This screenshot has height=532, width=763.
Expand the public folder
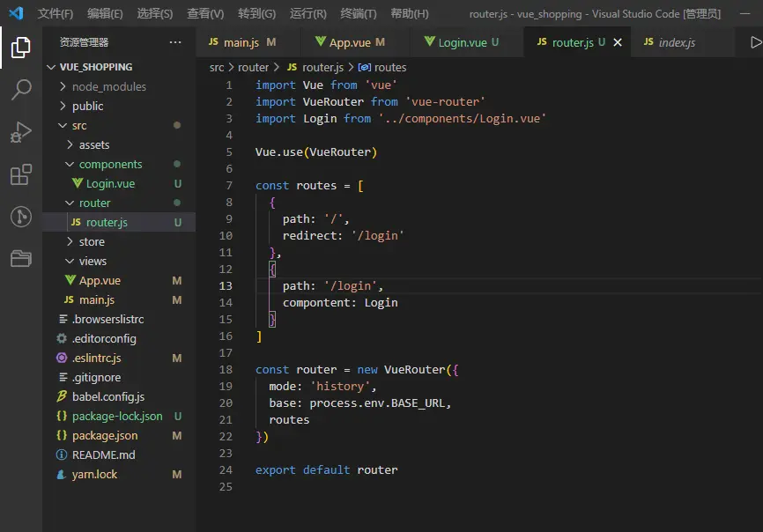click(x=63, y=106)
